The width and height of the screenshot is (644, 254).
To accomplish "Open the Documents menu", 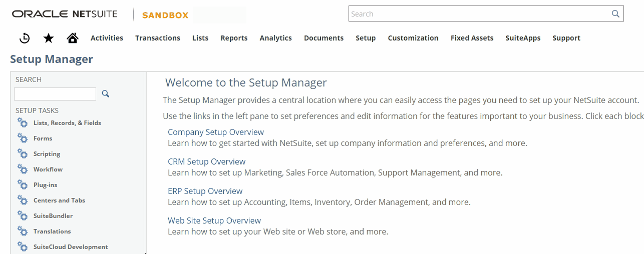I will (324, 38).
